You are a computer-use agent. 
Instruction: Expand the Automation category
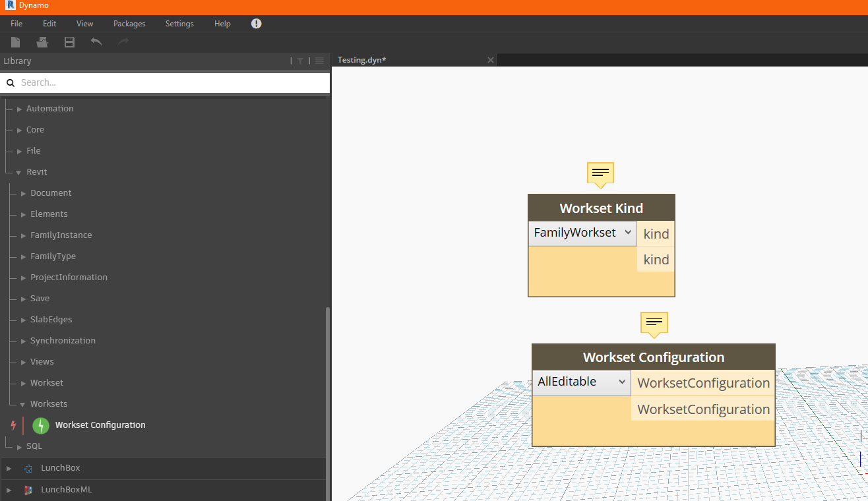tap(20, 108)
